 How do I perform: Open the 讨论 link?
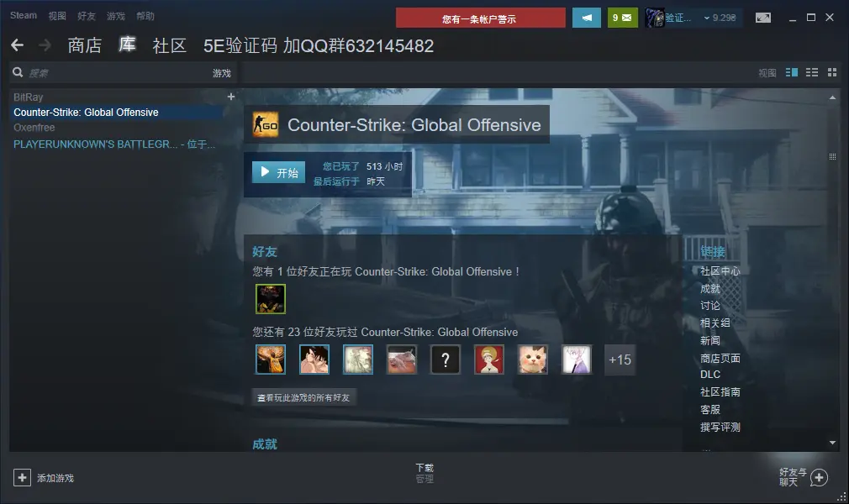709,305
